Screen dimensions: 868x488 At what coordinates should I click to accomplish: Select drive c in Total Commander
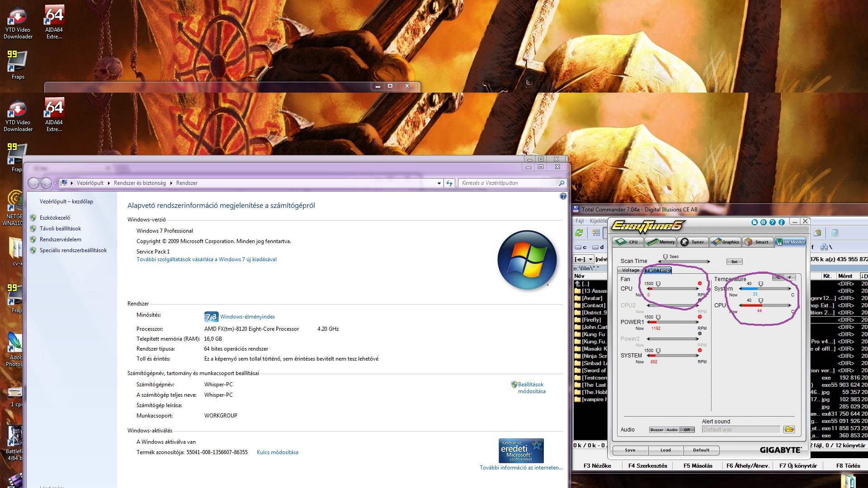coord(581,247)
